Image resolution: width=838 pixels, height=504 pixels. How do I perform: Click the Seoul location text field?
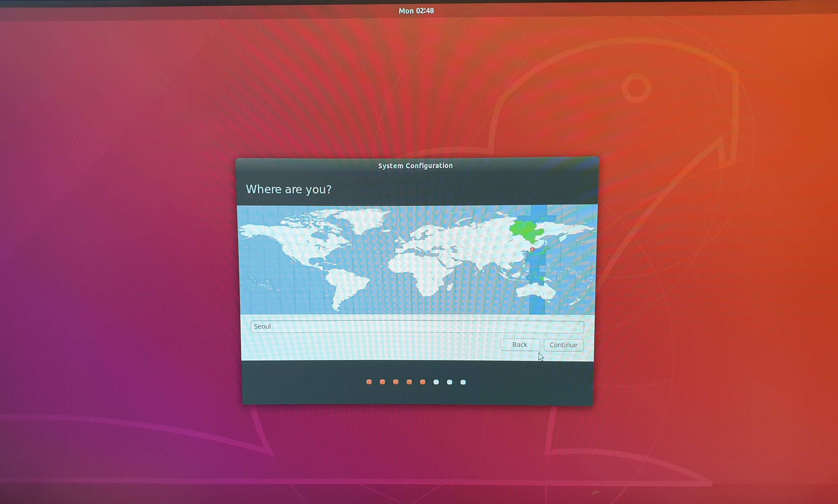point(417,326)
